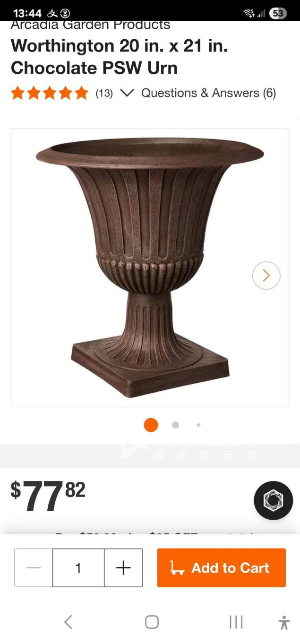Open the hexagon AR view floating button
This screenshot has height=644, width=300.
[273, 500]
